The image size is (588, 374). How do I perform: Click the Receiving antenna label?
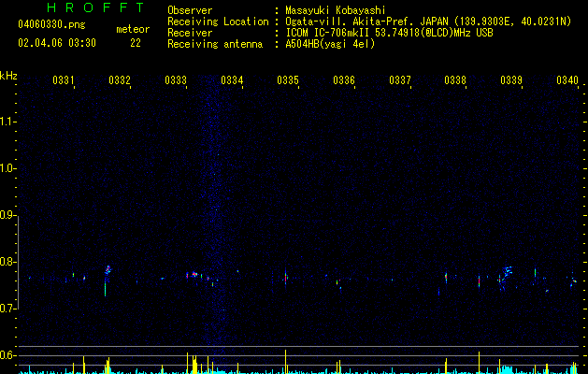215,44
